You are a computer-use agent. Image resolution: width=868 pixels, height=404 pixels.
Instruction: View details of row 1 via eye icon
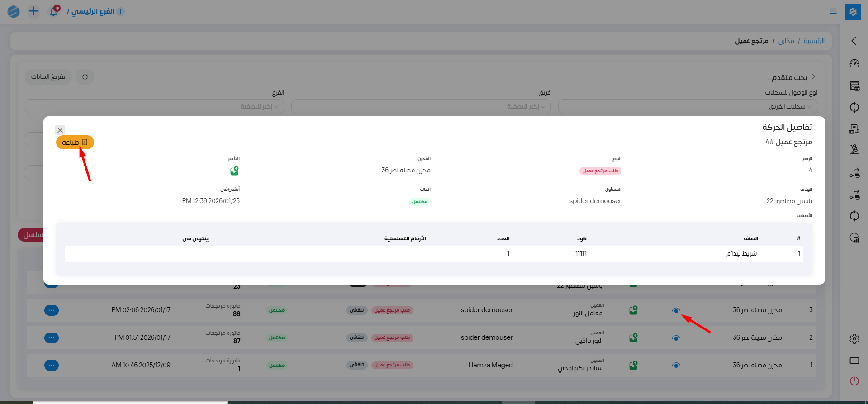point(676,366)
